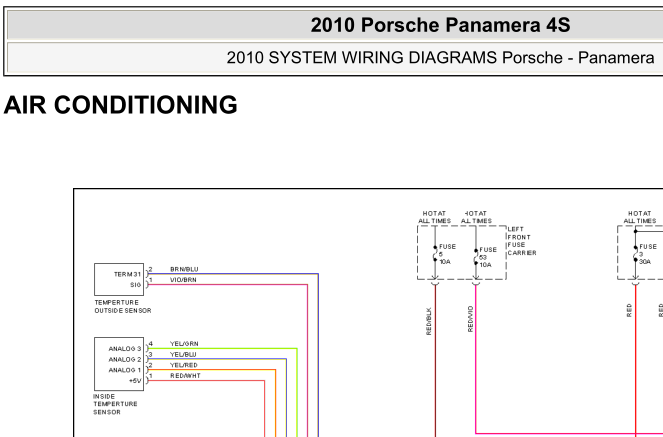
Task: Select the FUSE 53 10A label
Action: click(x=488, y=257)
